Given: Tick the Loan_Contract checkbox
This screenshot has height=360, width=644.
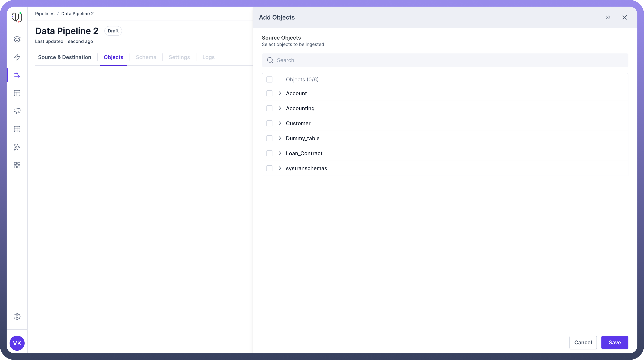Looking at the screenshot, I should tap(269, 153).
